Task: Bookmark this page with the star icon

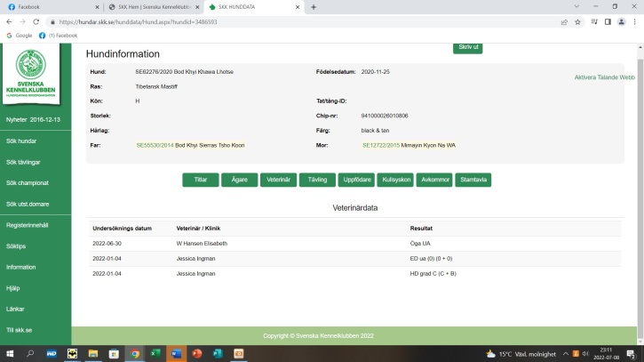Action: tap(577, 22)
